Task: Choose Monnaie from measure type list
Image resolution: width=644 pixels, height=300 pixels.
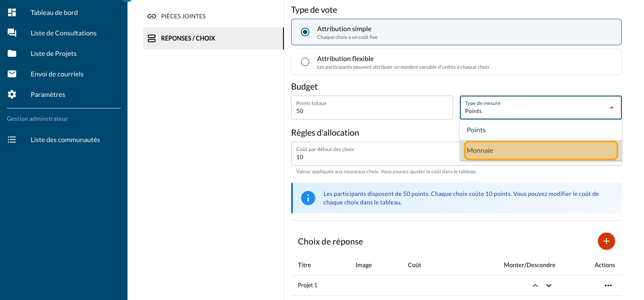Action: pyautogui.click(x=540, y=151)
